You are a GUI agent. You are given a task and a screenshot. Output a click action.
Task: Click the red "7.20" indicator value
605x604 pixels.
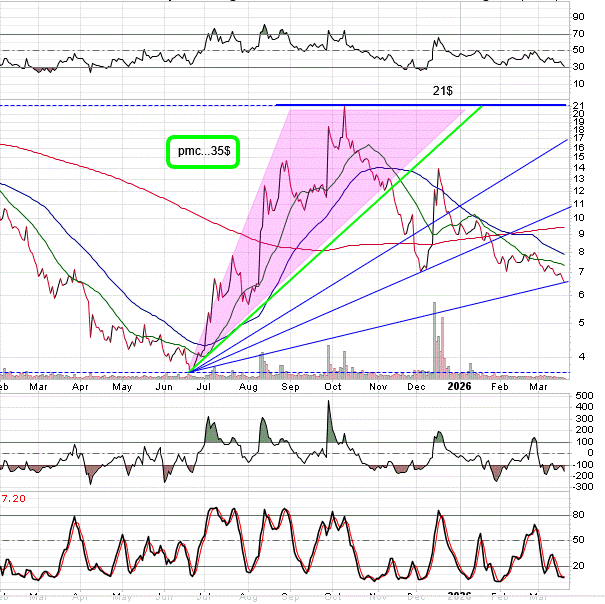click(13, 497)
